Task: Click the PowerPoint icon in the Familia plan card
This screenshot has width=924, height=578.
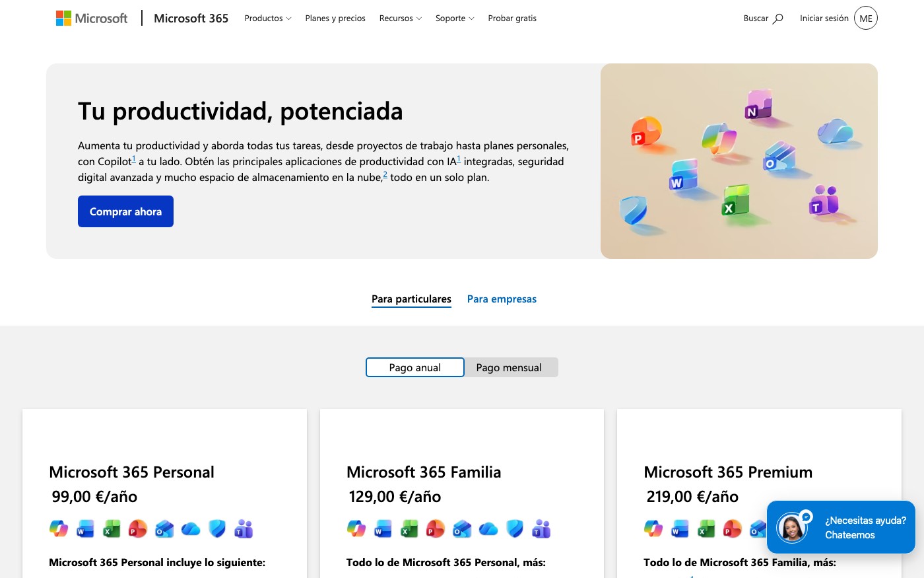Action: pyautogui.click(x=436, y=528)
